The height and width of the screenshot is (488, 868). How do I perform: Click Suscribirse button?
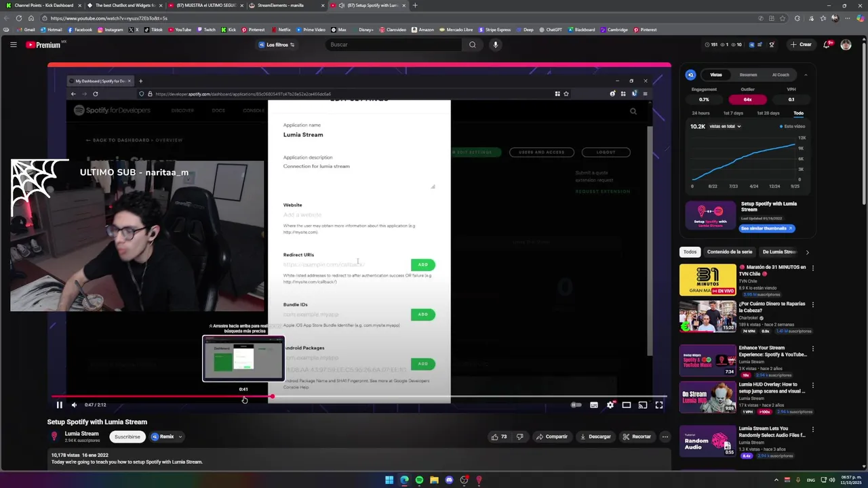point(127,436)
